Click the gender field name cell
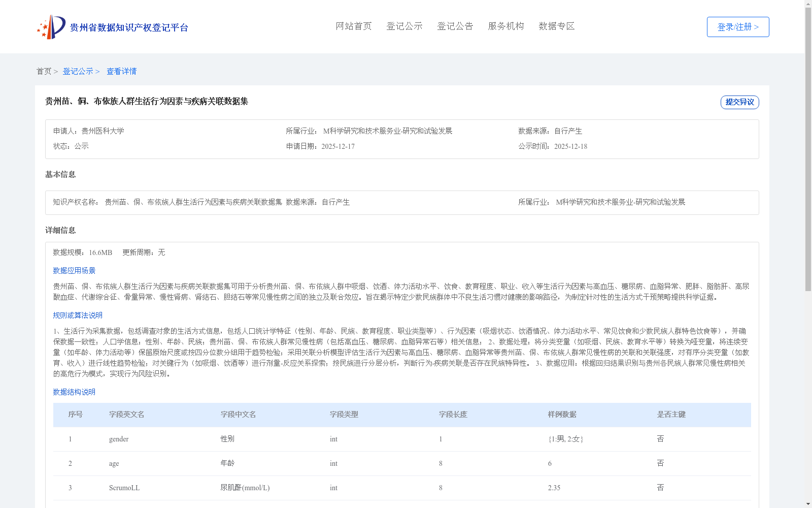 [x=119, y=439]
